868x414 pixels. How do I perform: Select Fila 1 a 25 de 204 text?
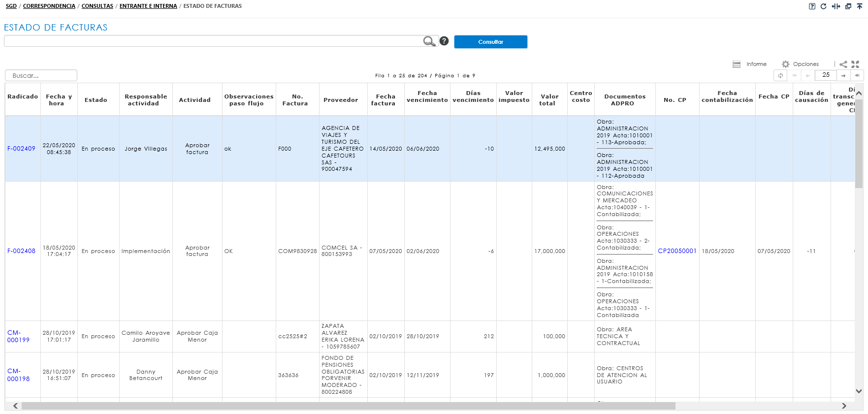[x=401, y=76]
